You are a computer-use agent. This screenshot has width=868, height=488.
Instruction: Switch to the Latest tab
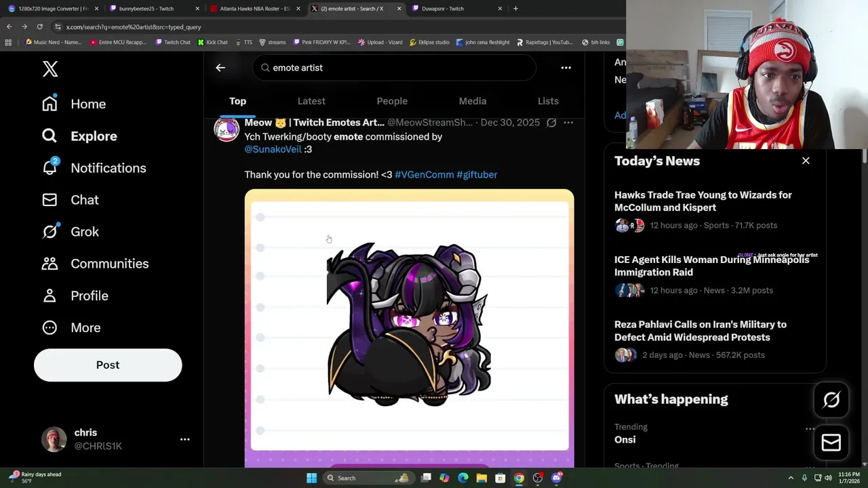(x=311, y=101)
